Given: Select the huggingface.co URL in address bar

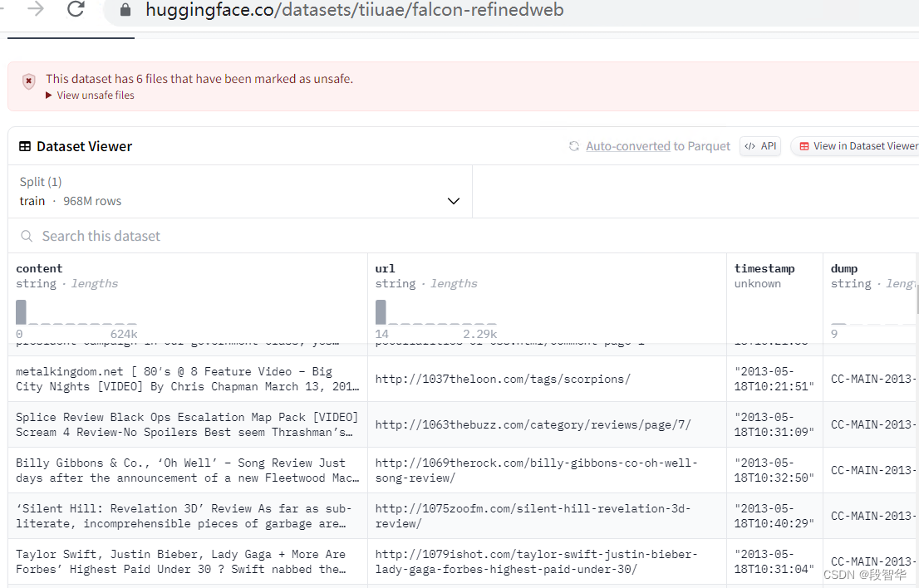Looking at the screenshot, I should [x=355, y=9].
